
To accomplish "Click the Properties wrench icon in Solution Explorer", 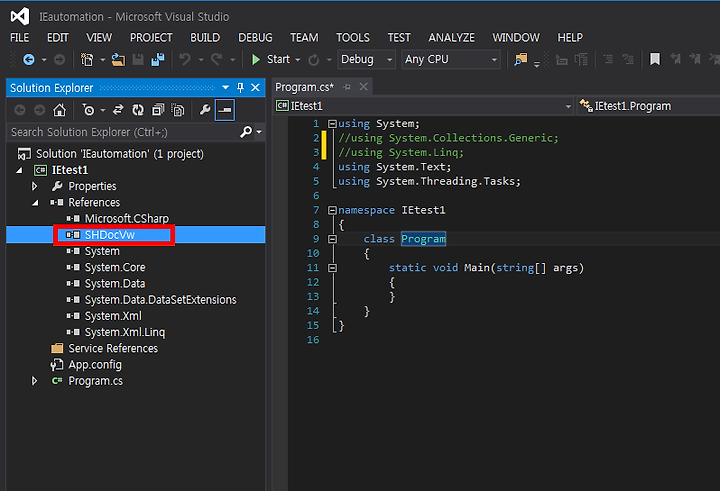I will pos(205,110).
